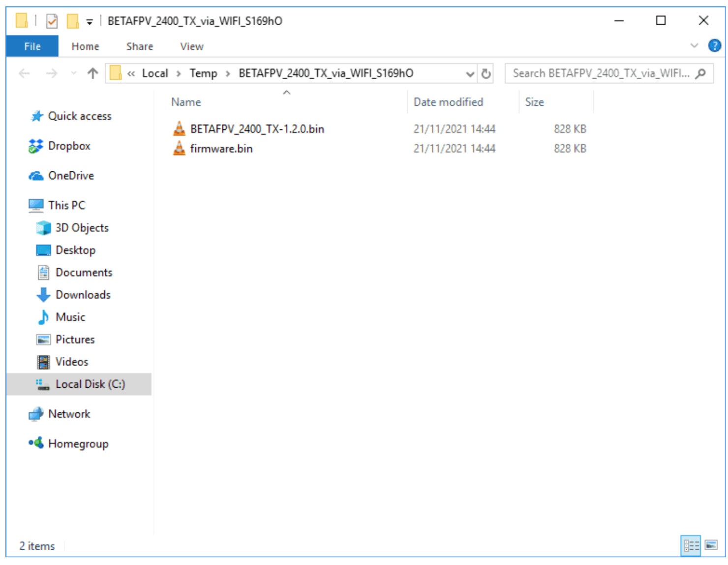The width and height of the screenshot is (728, 565).
Task: Click the date of BETAFPV_2400_TX-1.2.0.bin
Action: (454, 129)
